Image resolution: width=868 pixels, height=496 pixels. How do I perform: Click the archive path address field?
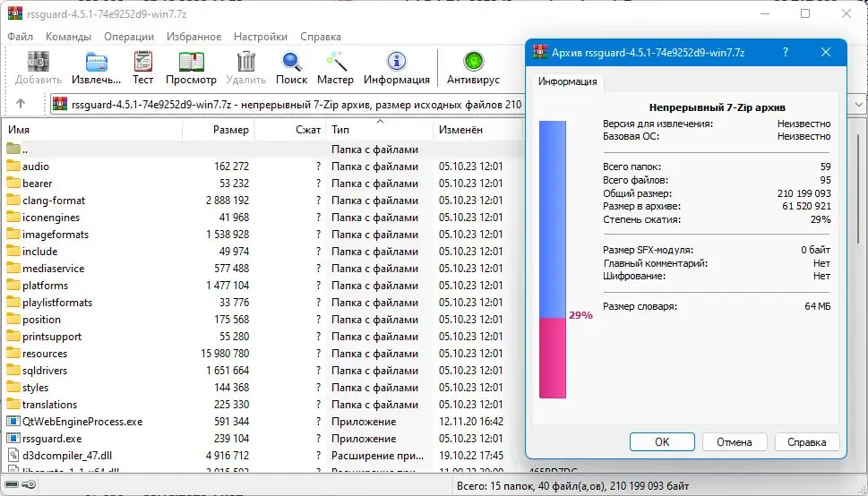288,104
